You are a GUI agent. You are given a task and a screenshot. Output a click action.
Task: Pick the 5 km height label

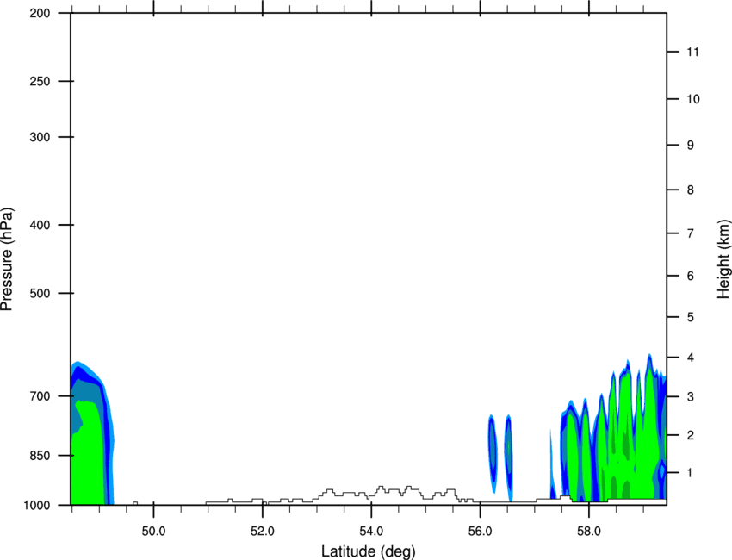point(691,317)
